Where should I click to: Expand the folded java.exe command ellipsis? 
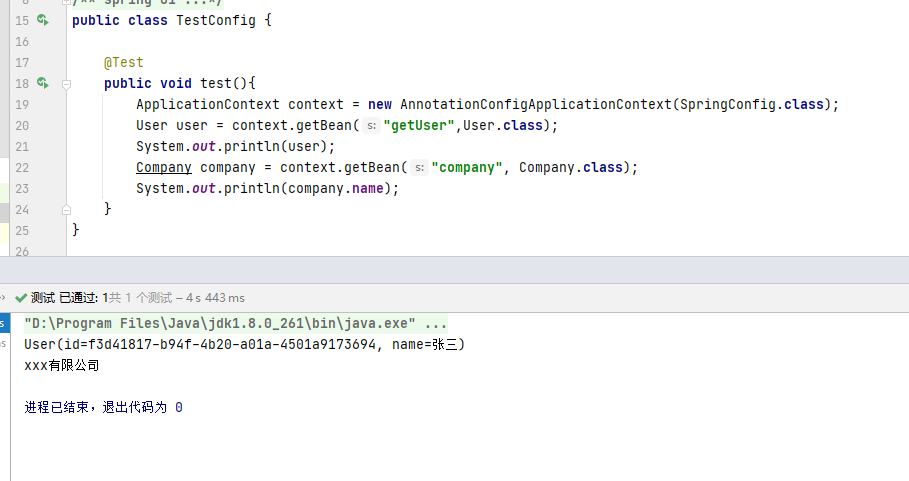(436, 324)
